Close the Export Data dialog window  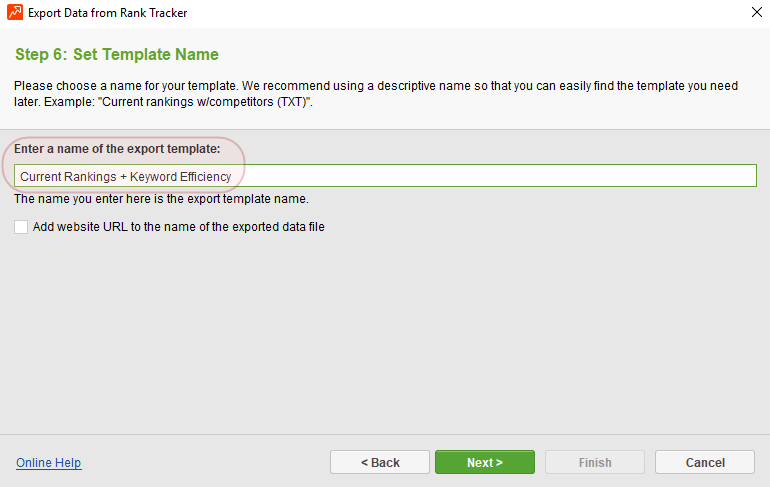(x=753, y=13)
